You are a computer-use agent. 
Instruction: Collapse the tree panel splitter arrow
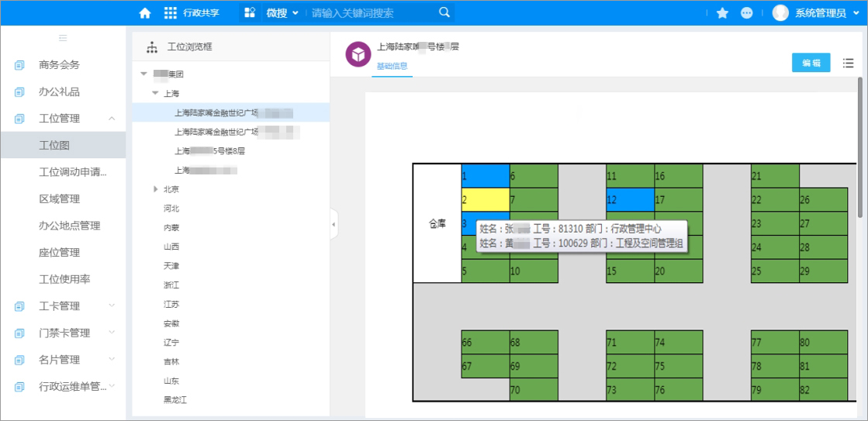334,224
